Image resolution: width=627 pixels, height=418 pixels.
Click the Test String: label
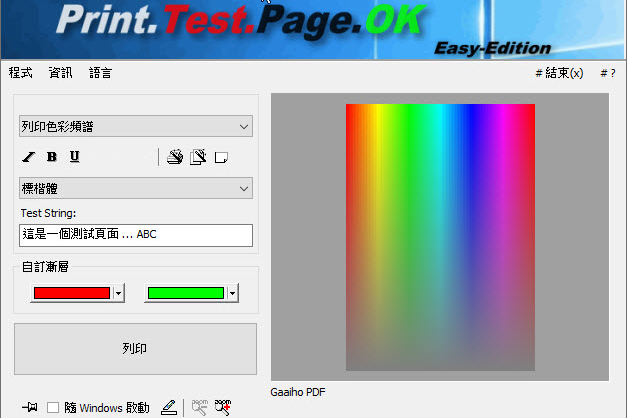coord(48,213)
